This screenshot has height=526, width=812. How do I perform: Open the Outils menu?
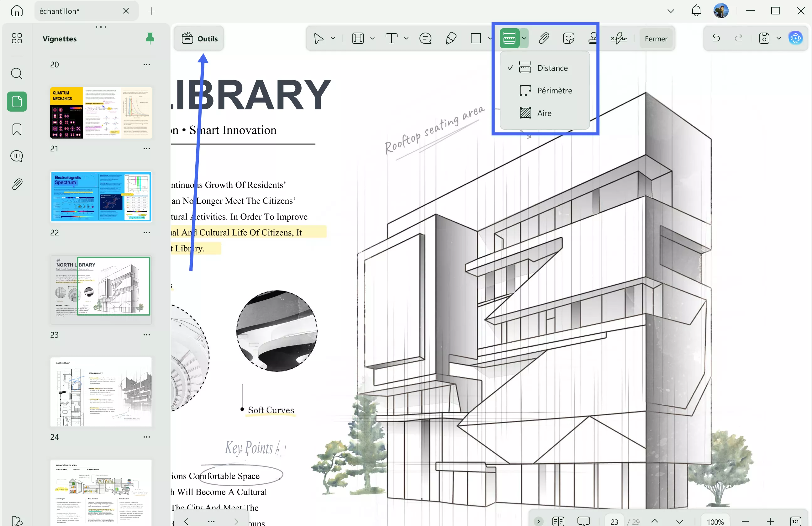199,38
